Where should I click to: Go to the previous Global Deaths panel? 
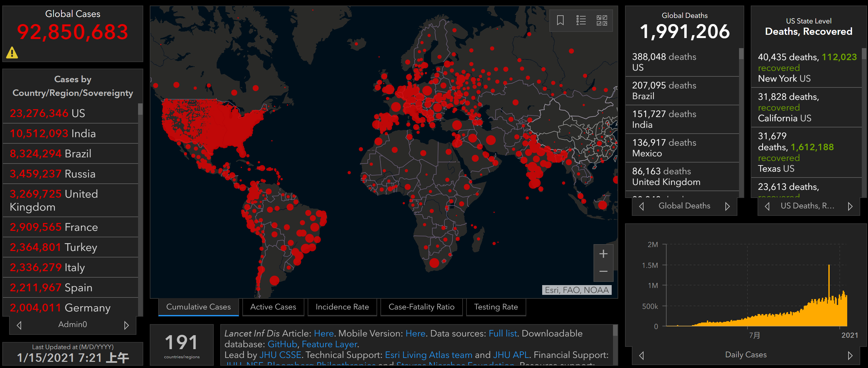point(642,206)
